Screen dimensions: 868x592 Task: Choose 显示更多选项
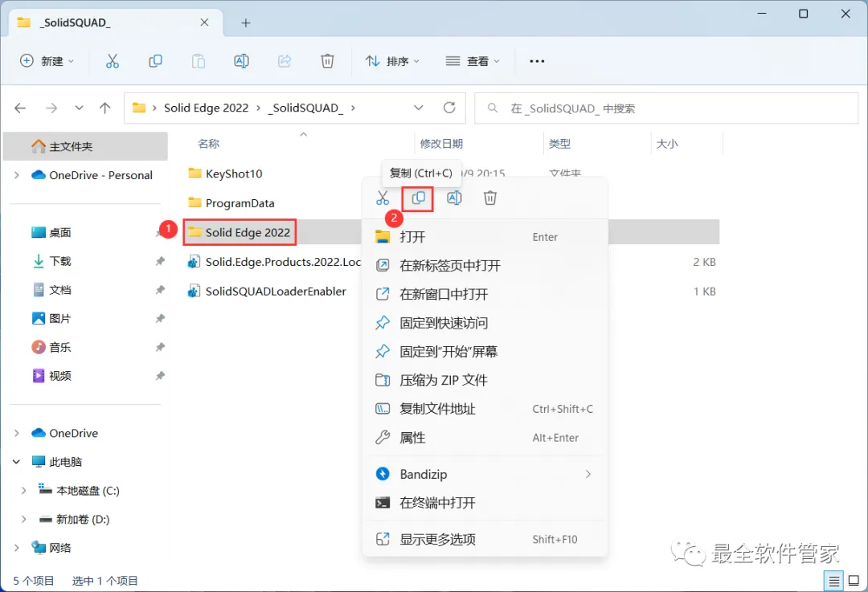point(485,540)
